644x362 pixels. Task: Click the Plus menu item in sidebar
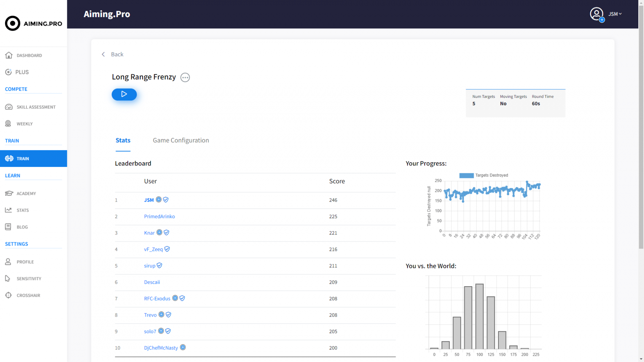tap(22, 72)
